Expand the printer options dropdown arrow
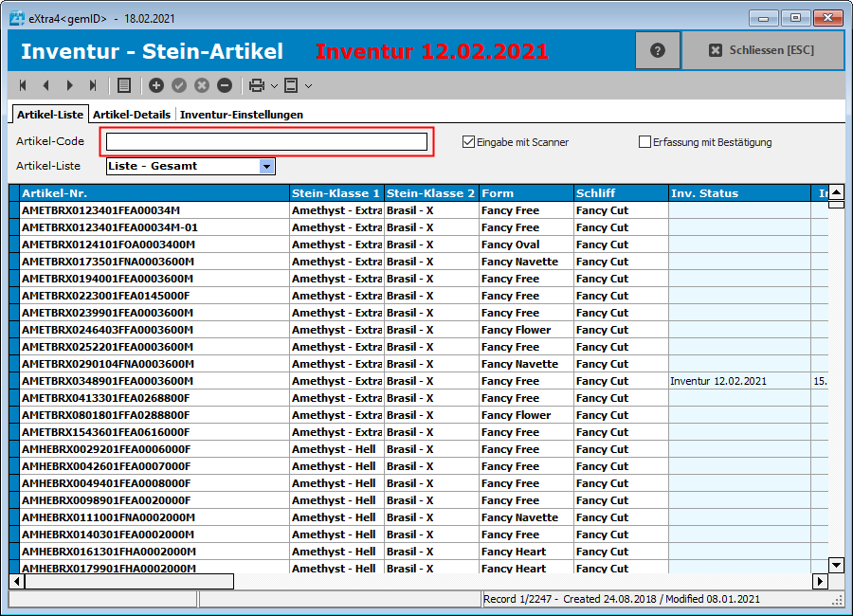The width and height of the screenshot is (853, 616). click(274, 86)
